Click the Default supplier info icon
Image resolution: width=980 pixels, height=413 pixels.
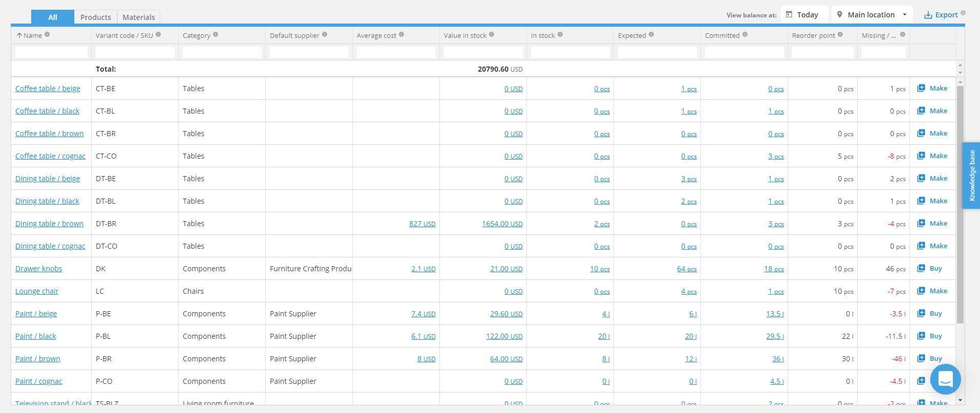tap(325, 35)
